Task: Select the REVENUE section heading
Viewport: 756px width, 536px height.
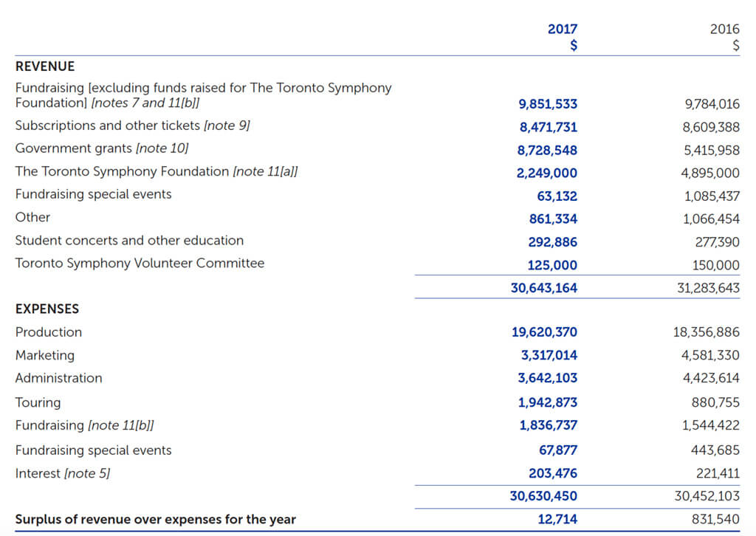Action: 44,66
